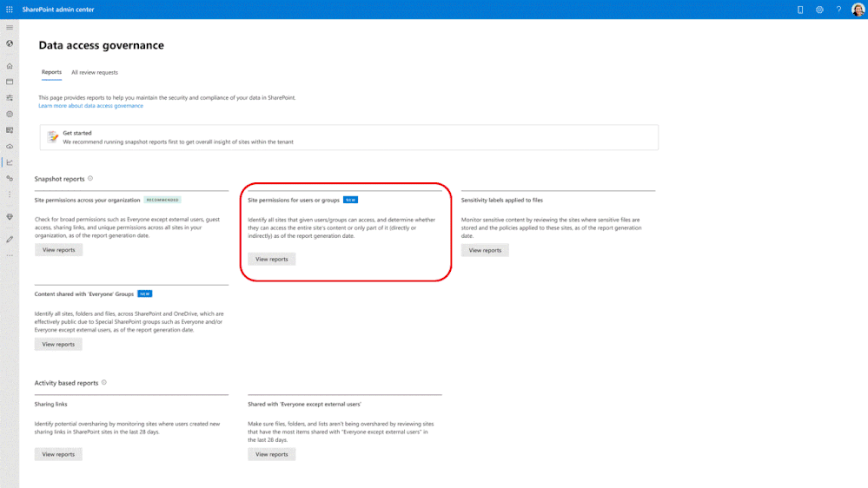The image size is (868, 488).
Task: Click 'Site permissions across your organization' title
Action: (x=88, y=201)
